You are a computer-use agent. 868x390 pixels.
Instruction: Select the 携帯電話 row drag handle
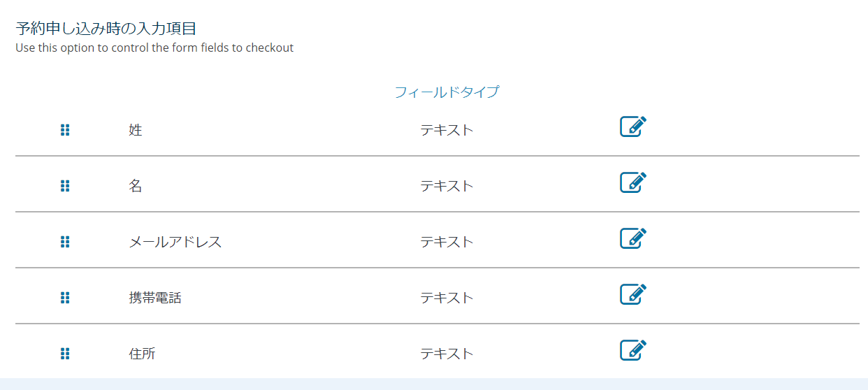pos(65,298)
